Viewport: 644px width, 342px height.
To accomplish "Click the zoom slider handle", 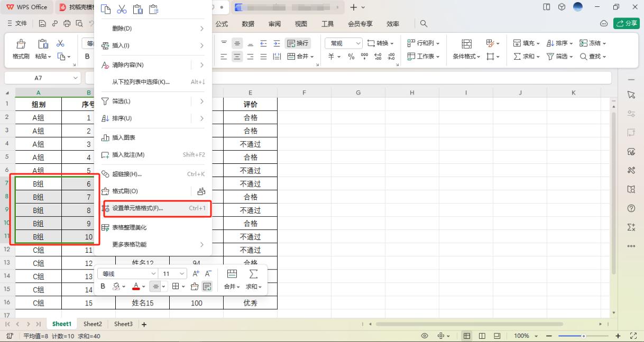I will coord(584,336).
